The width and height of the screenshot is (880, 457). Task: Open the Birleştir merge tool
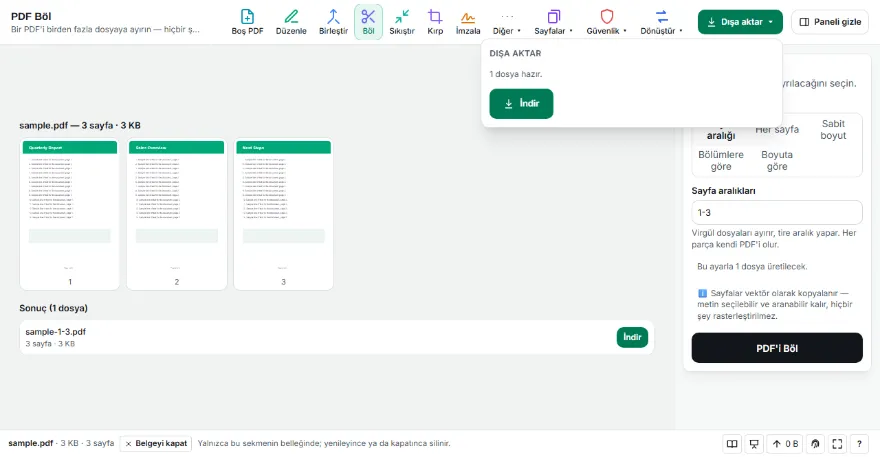(x=333, y=22)
